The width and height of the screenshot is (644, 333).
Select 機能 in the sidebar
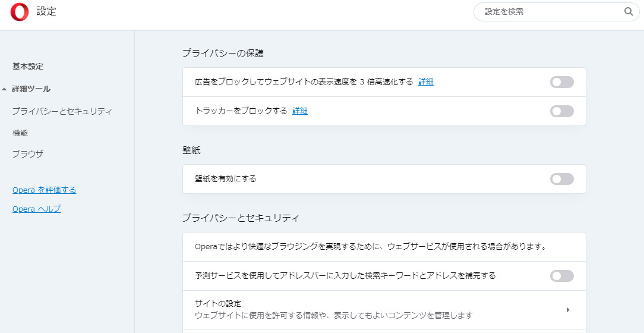click(20, 133)
